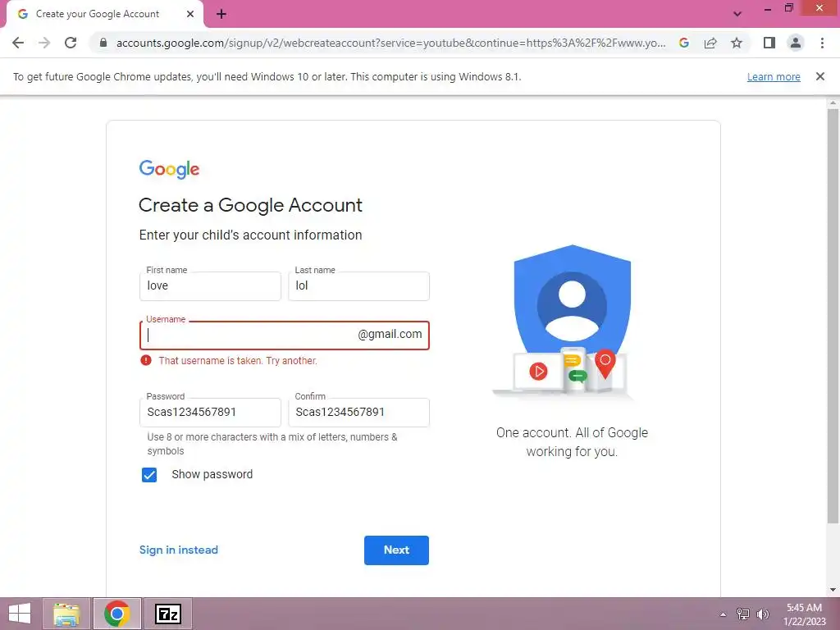Click the '@gmail.com' suffix text
The width and height of the screenshot is (840, 630).
[x=390, y=335]
